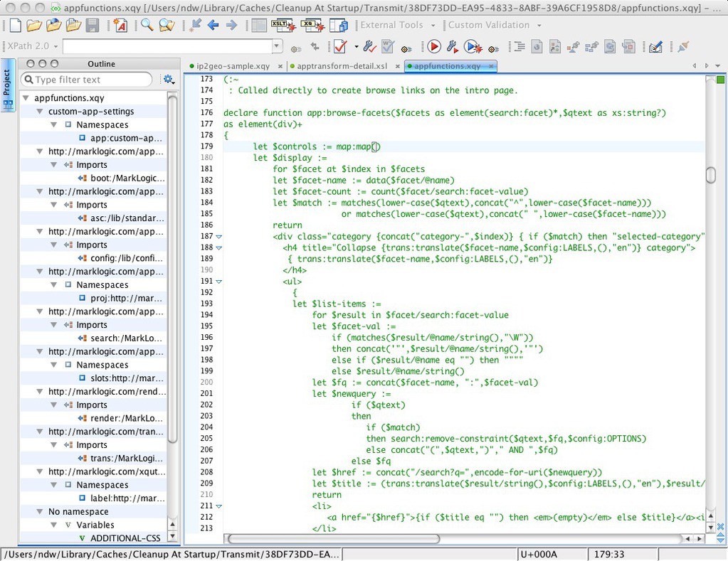728x561 pixels.
Task: Click the Open file folder icon
Action: 34,25
